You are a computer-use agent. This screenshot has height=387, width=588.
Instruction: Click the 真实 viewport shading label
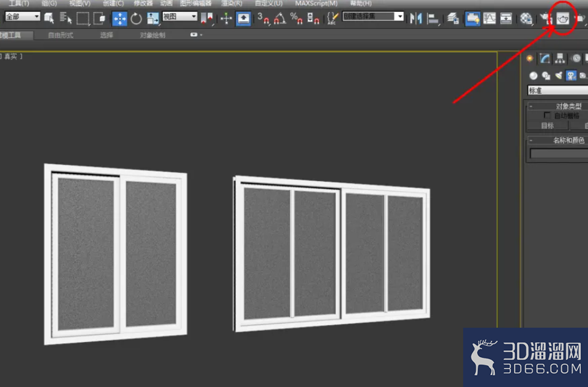11,56
